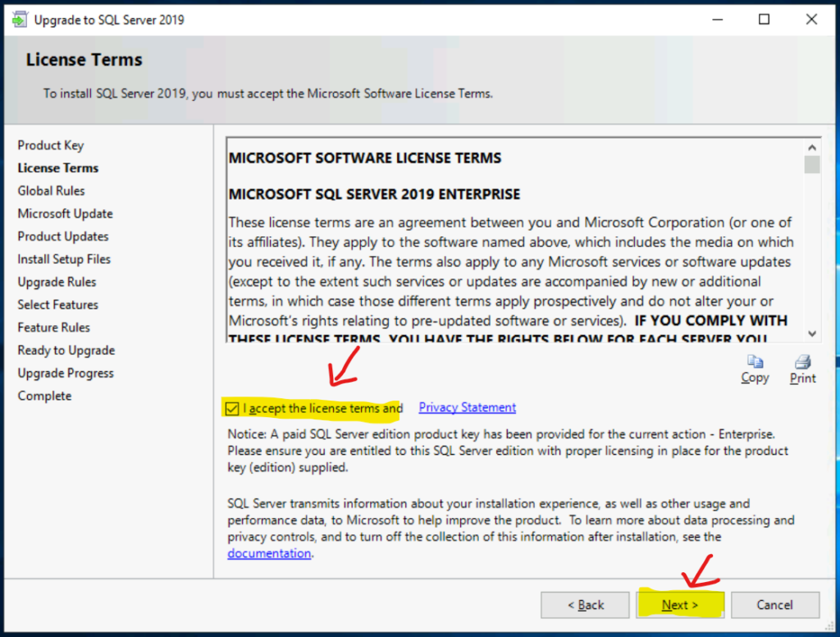The image size is (840, 637).
Task: Open the documentation link
Action: click(269, 553)
